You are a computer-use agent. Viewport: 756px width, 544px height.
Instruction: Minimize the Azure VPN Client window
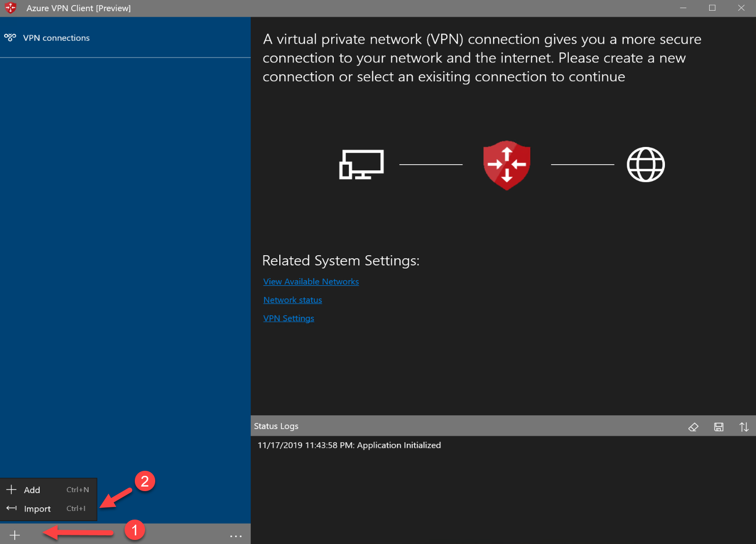click(x=683, y=8)
